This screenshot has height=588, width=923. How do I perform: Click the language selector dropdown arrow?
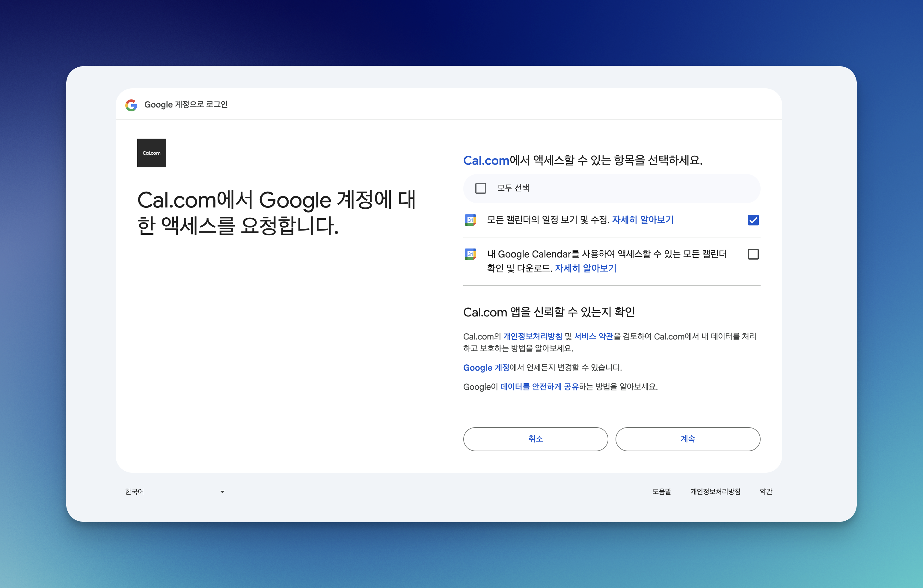click(222, 492)
